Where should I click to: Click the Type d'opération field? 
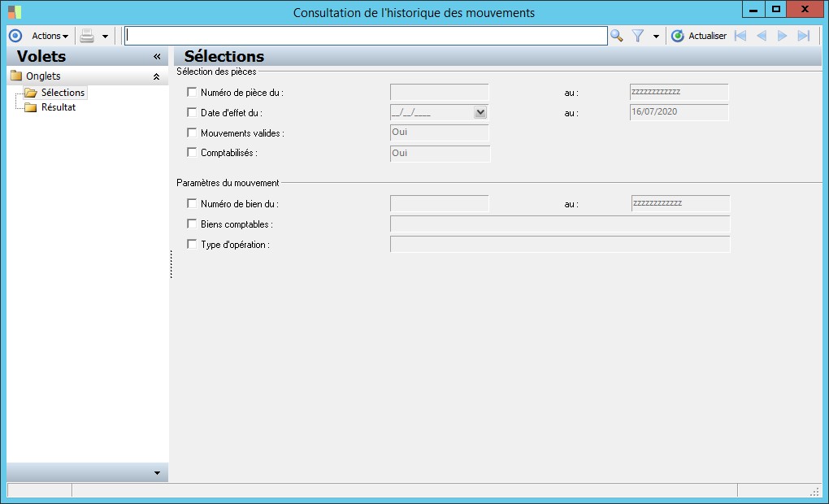(x=560, y=245)
